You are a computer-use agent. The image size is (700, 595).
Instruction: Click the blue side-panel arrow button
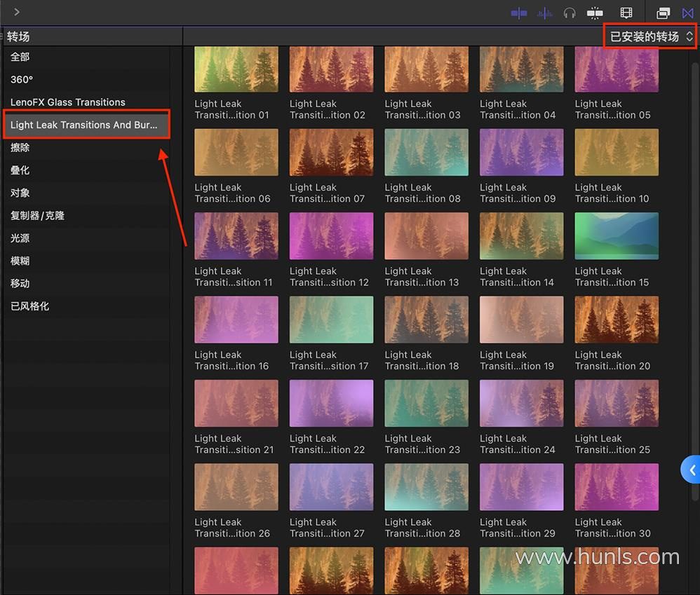[x=691, y=470]
